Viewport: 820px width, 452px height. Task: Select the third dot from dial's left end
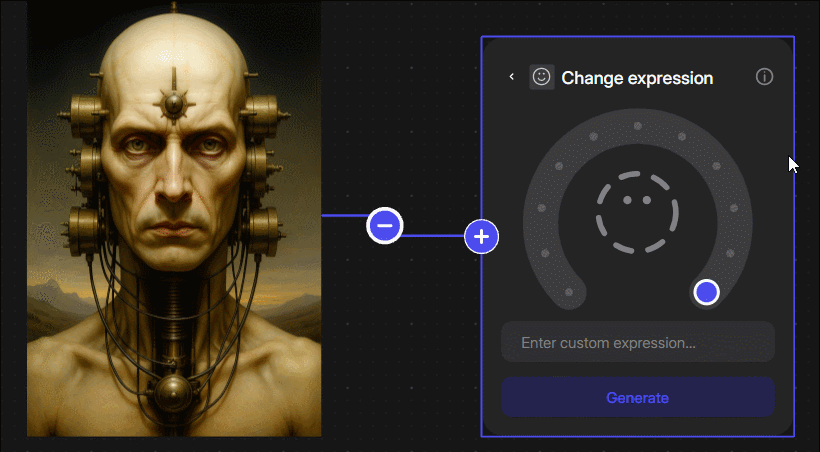tap(541, 208)
